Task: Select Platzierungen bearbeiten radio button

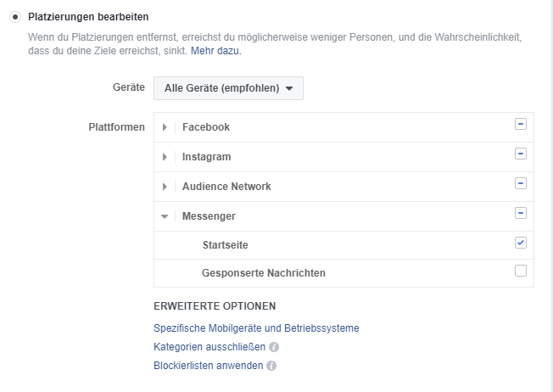Action: 15,17
